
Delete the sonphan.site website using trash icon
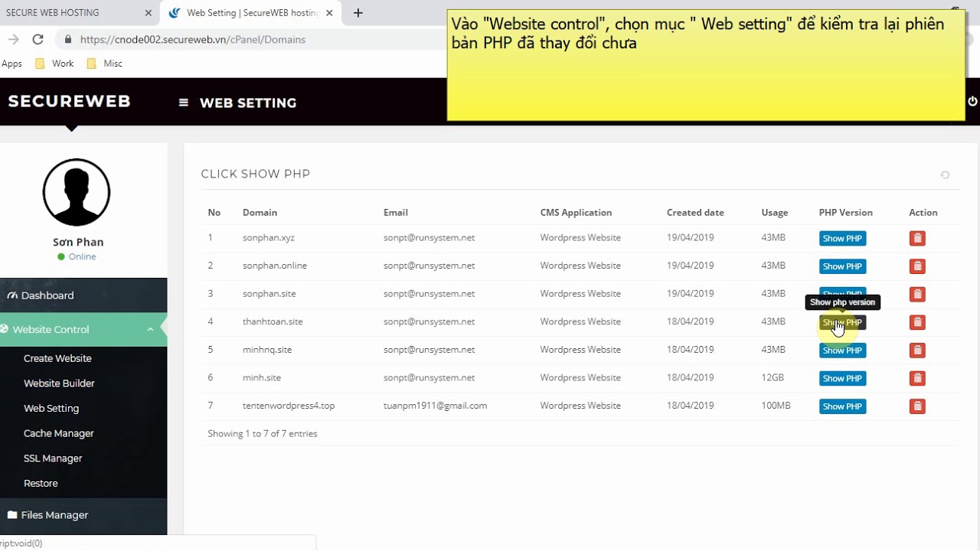click(917, 295)
